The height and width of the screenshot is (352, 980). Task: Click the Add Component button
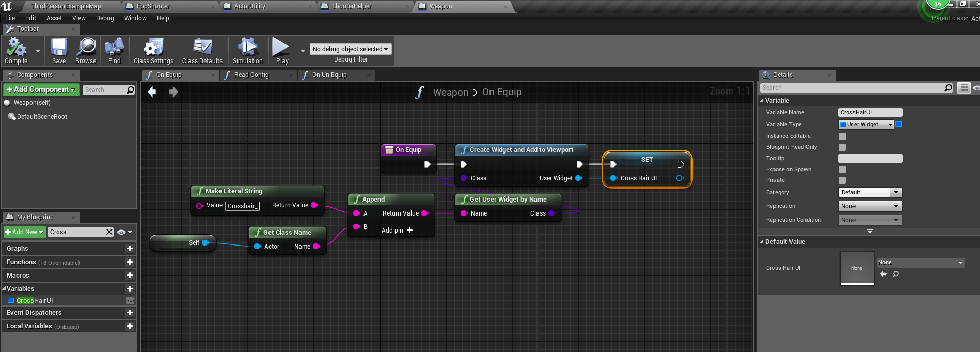click(x=41, y=89)
